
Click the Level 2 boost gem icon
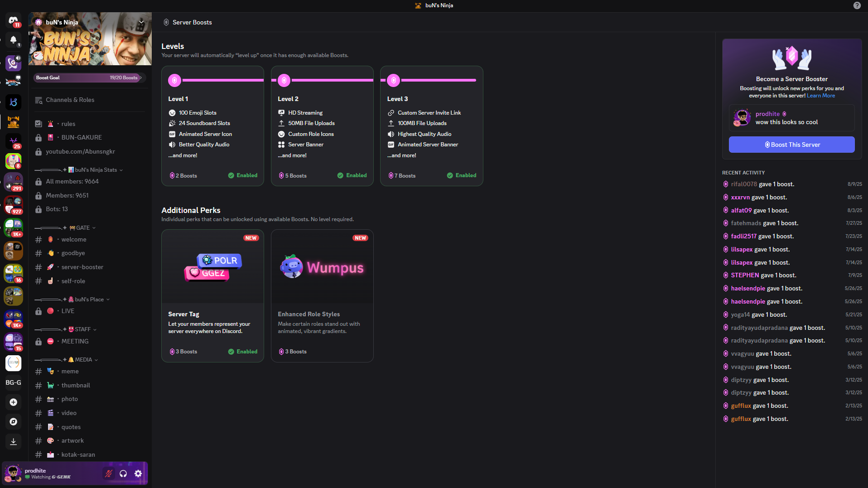coord(284,80)
